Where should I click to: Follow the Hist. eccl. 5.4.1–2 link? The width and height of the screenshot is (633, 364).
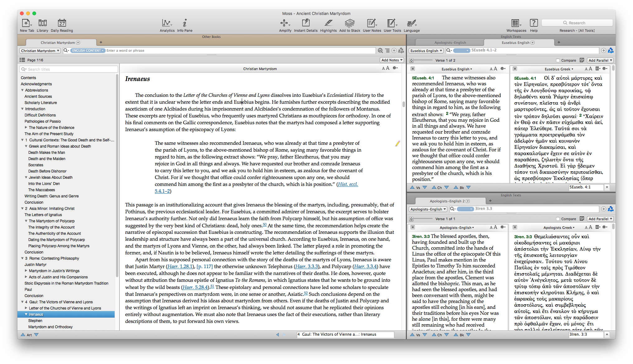(x=348, y=184)
